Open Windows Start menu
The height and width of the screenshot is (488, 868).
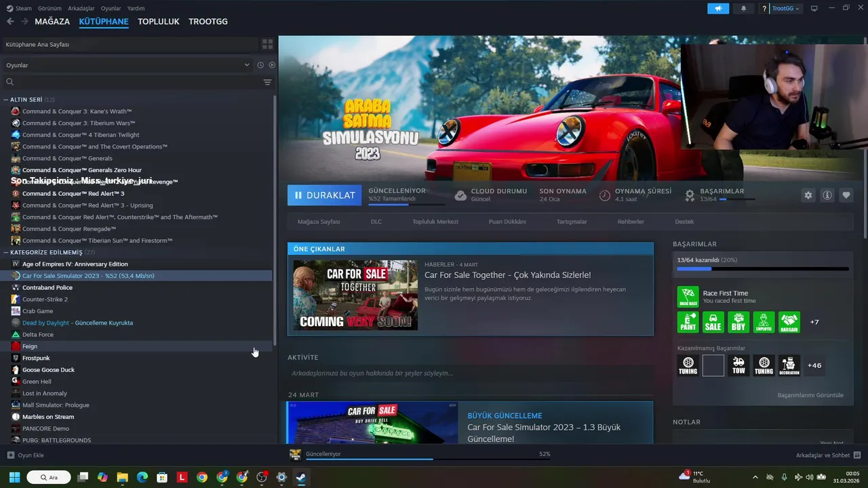point(14,477)
